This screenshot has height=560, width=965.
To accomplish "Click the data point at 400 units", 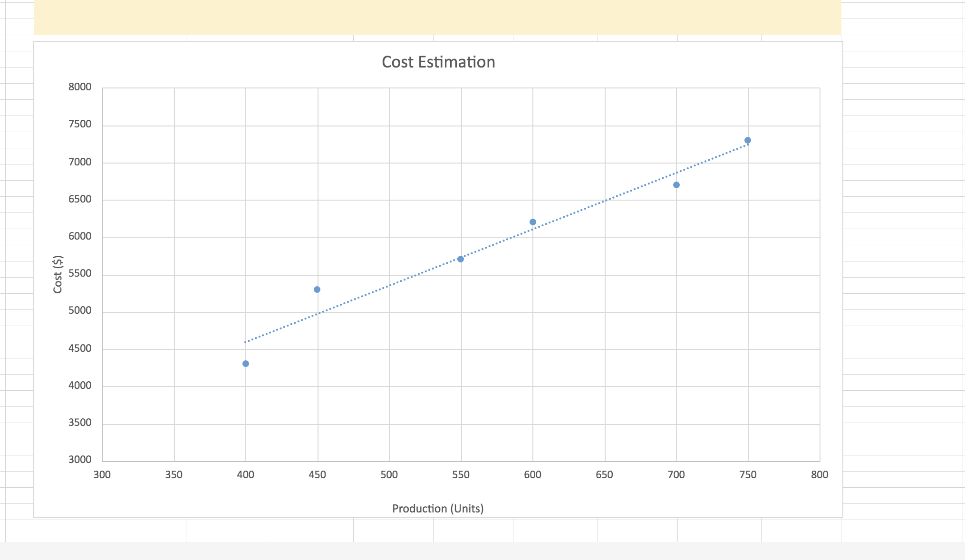I will [x=246, y=364].
